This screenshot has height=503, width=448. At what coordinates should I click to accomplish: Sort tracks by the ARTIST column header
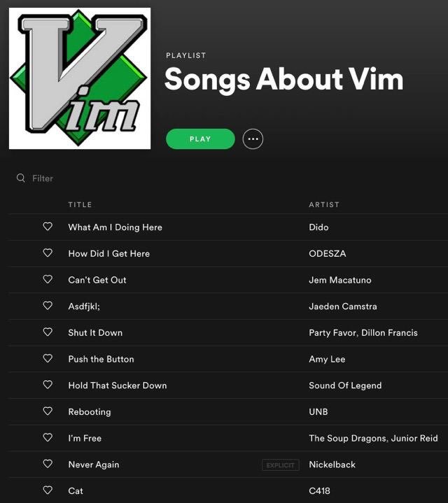324,205
